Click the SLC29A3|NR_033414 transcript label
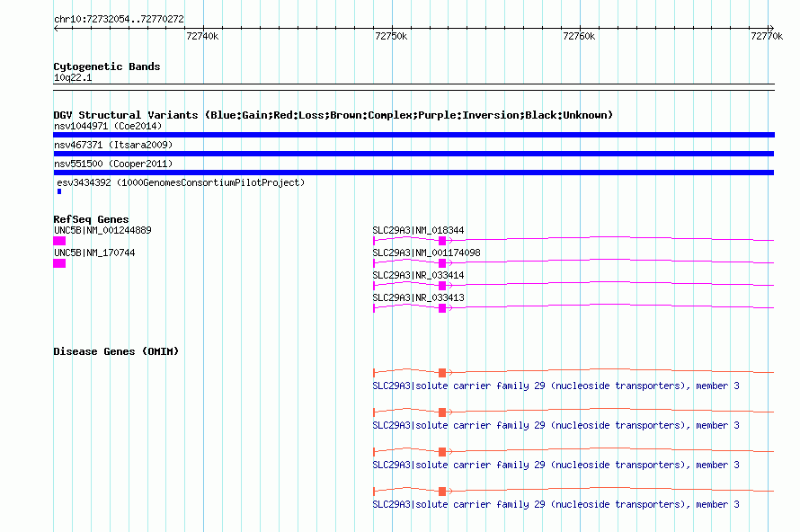This screenshot has height=532, width=800. click(418, 276)
